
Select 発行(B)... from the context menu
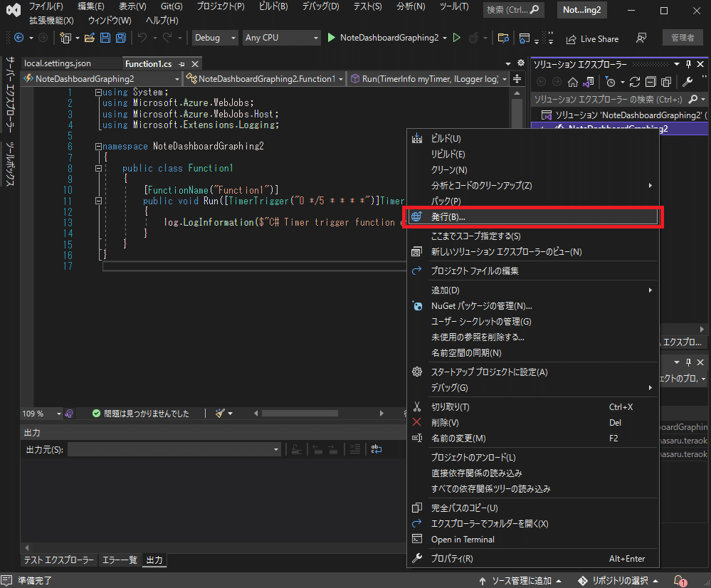(x=533, y=217)
